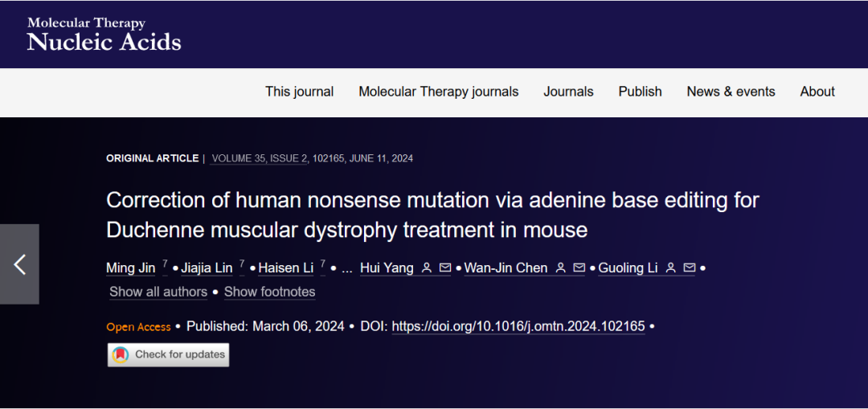Click the profile icon next to Guoling Li

click(x=671, y=268)
